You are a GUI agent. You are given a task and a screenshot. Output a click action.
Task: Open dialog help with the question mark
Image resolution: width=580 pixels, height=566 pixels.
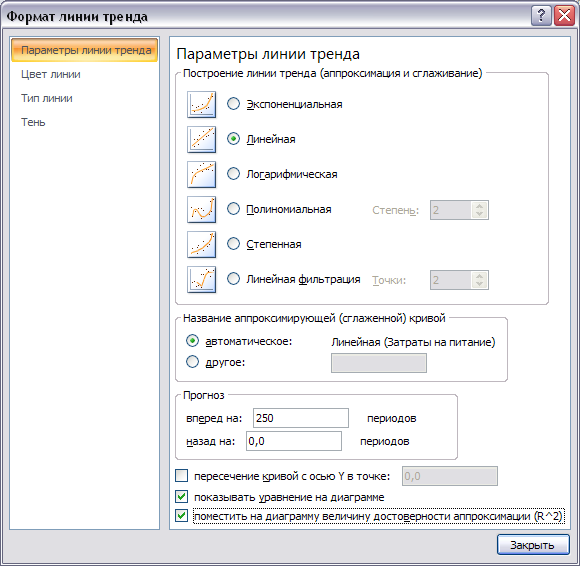point(541,16)
